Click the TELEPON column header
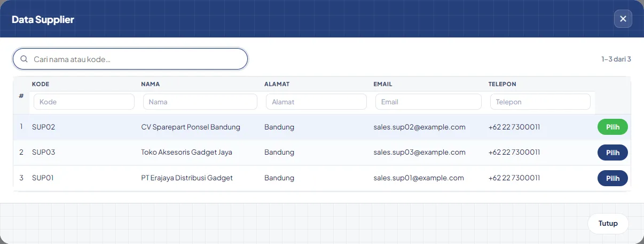 502,84
